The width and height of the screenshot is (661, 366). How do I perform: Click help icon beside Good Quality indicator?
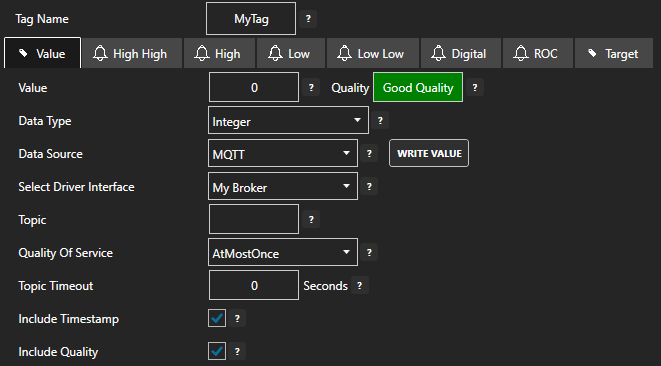475,87
